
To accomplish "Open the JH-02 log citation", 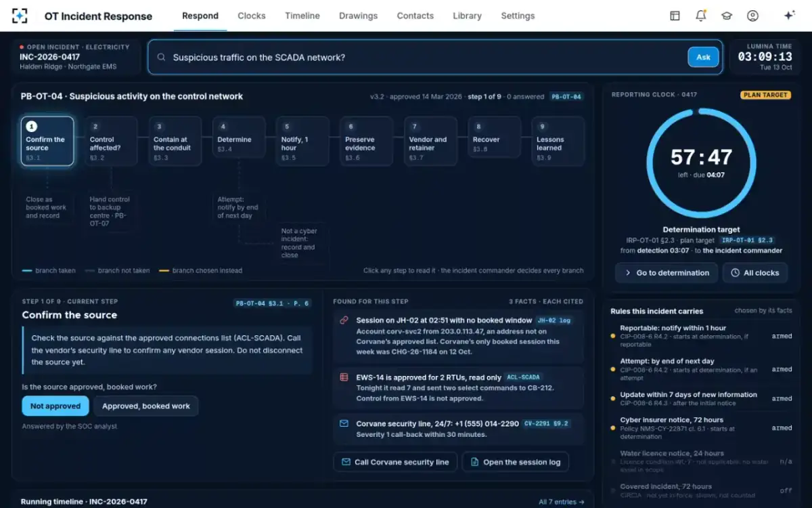I will pos(554,320).
